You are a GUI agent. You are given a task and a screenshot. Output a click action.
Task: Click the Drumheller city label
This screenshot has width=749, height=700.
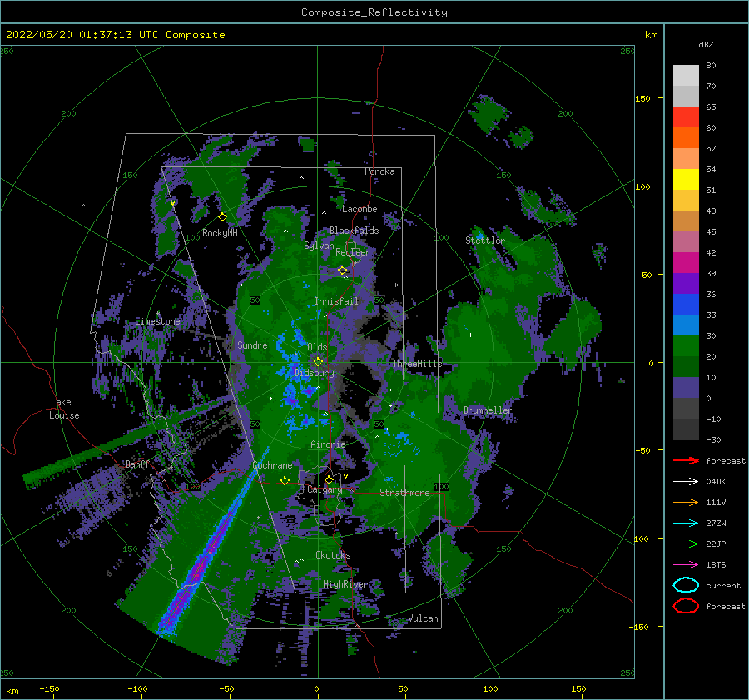tap(488, 410)
